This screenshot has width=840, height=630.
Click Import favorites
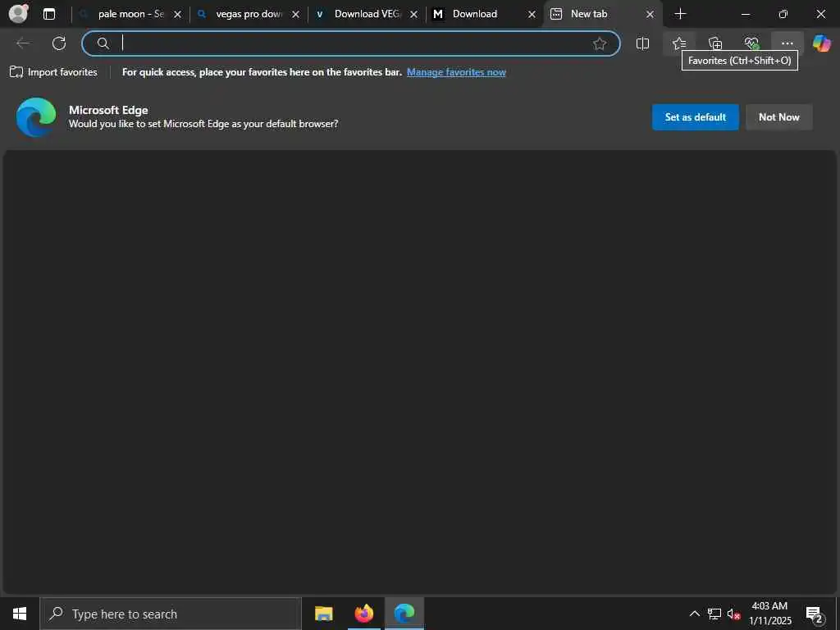(53, 72)
